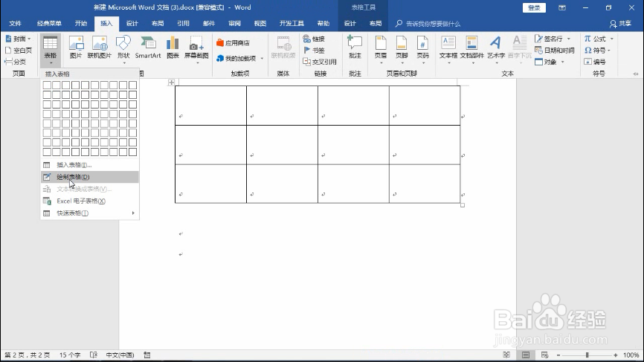This screenshot has width=644, height=362.
Task: Click the zoom in plus button
Action: pos(615,355)
